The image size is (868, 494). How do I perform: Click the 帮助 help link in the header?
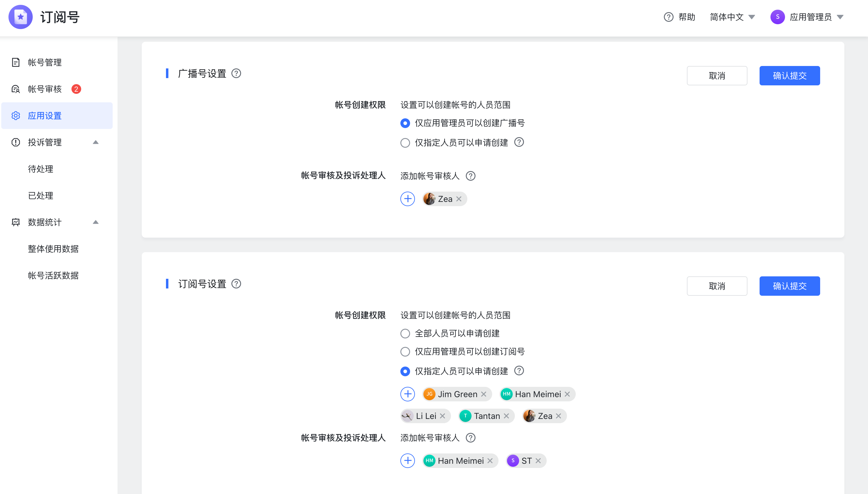680,17
